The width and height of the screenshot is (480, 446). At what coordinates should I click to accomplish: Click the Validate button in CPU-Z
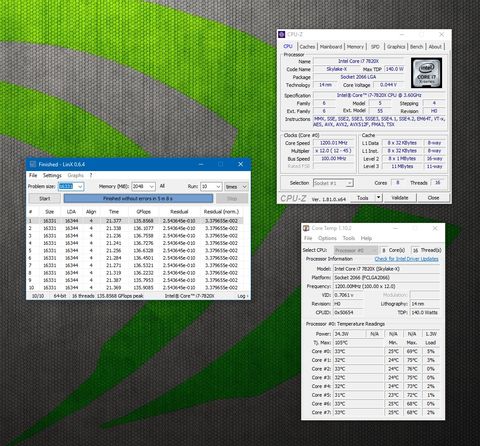pos(400,198)
